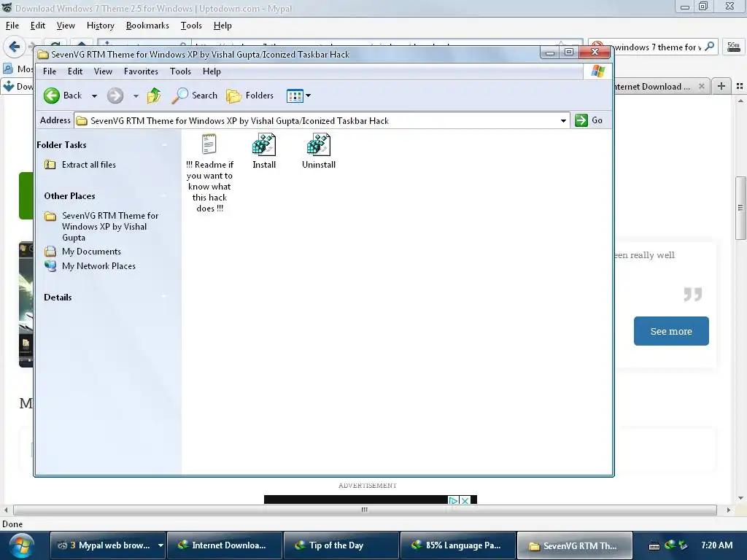Toggle the Folders pane
Viewport: 747px width, 560px height.
click(250, 96)
